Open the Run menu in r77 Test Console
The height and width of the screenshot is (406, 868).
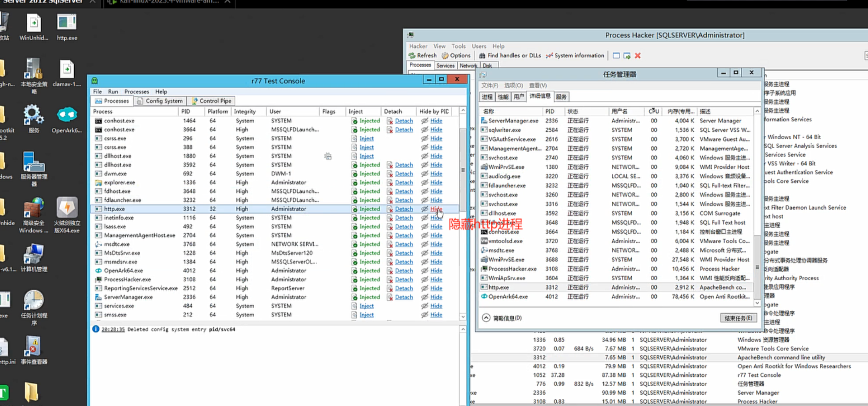pos(113,92)
